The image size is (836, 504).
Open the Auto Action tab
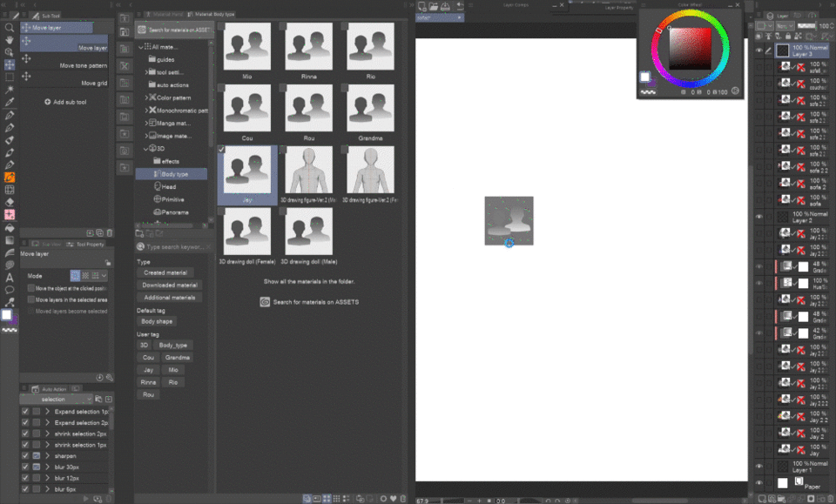(49, 389)
